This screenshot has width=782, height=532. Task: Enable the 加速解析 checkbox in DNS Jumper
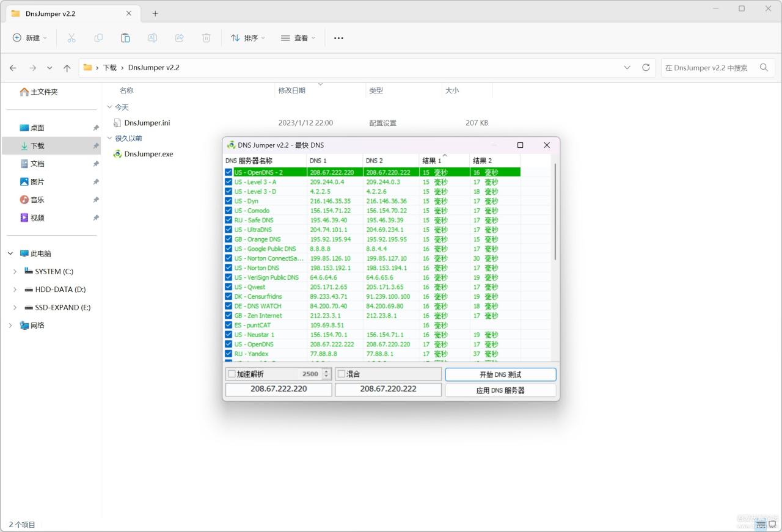click(x=230, y=374)
